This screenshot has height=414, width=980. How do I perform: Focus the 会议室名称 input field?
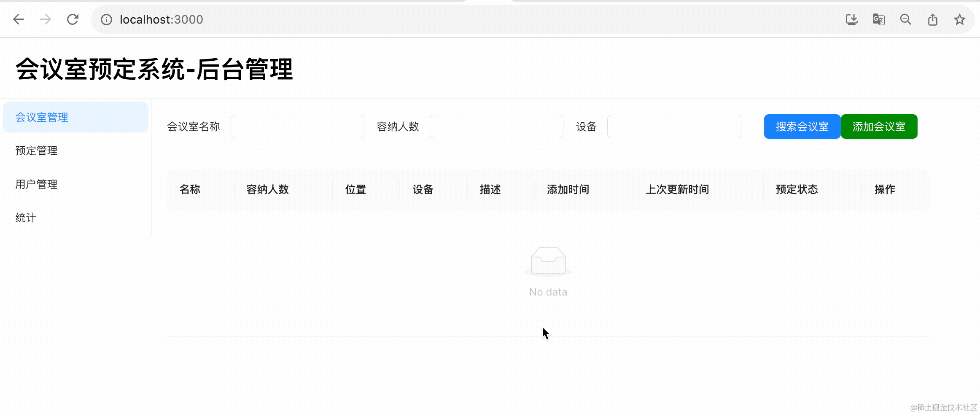pyautogui.click(x=297, y=126)
